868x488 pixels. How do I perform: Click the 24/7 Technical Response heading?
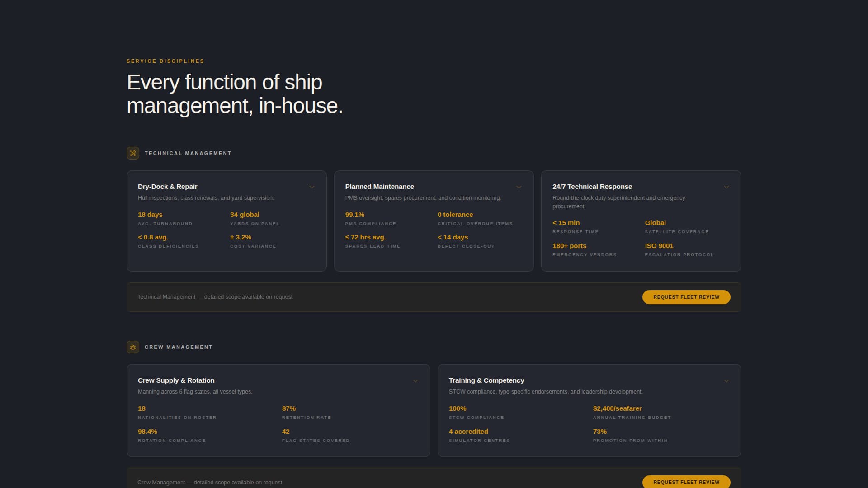coord(592,187)
